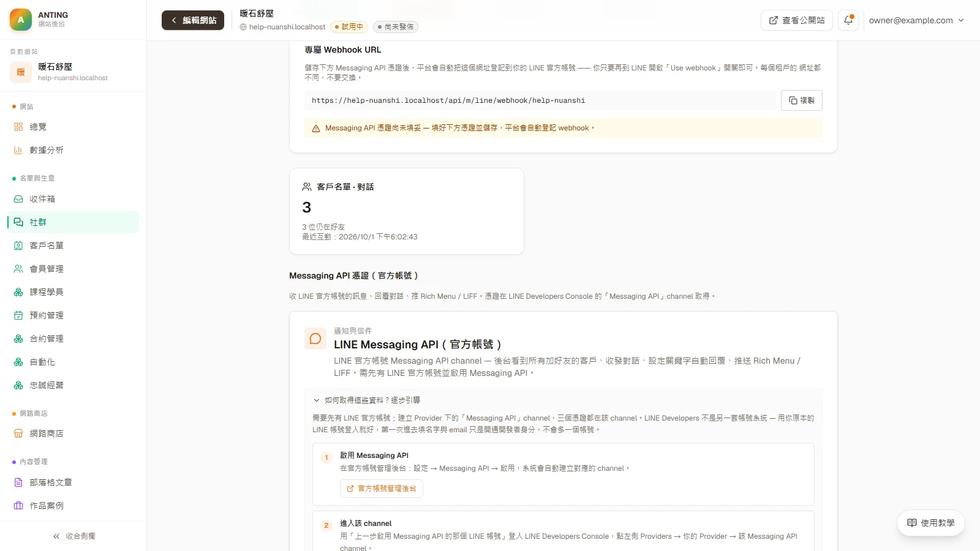
Task: Open the 官方帳號管理後台 link
Action: click(382, 489)
